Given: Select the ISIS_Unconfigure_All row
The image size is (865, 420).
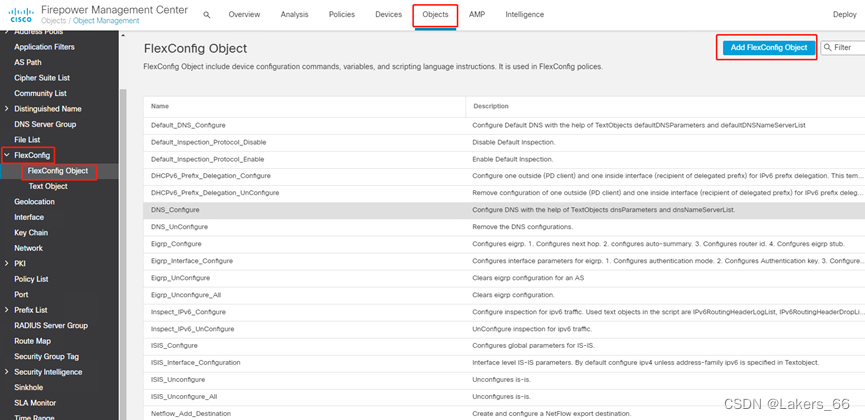Looking at the screenshot, I should pos(504,397).
